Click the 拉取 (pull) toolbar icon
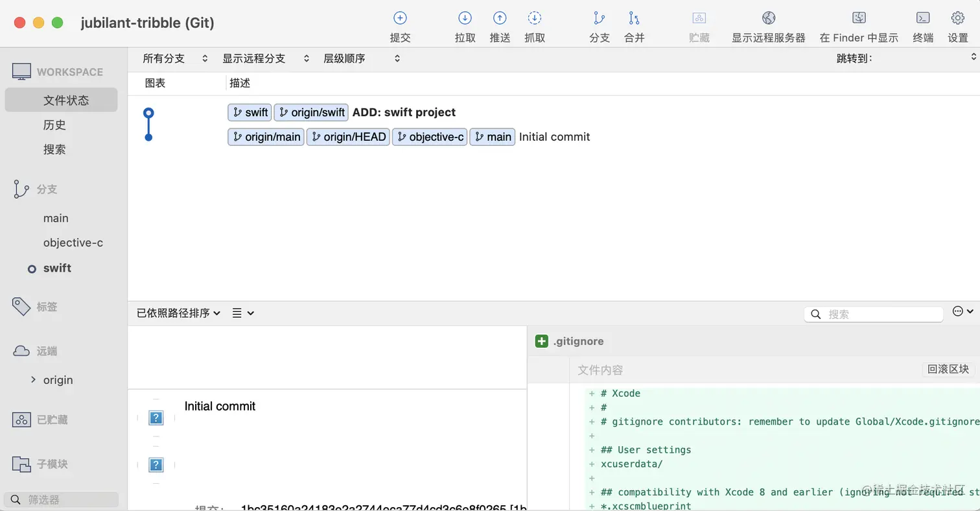Viewport: 980px width, 511px height. pos(465,18)
